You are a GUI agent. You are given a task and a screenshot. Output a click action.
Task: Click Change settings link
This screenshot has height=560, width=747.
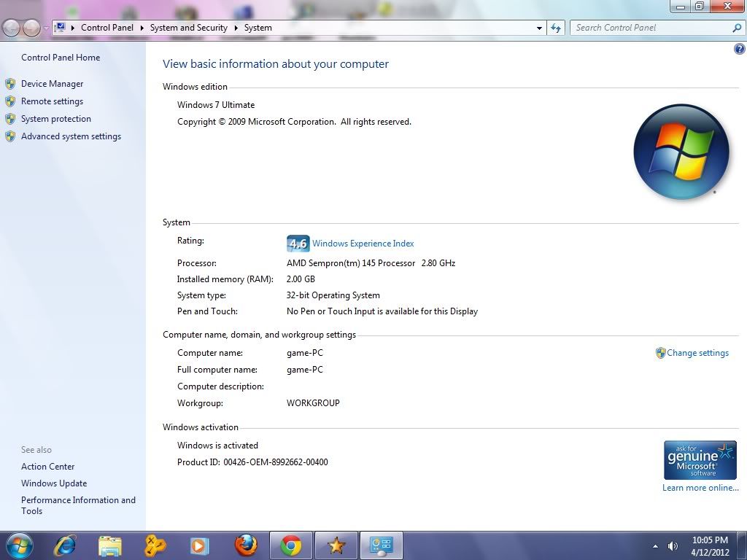(697, 353)
